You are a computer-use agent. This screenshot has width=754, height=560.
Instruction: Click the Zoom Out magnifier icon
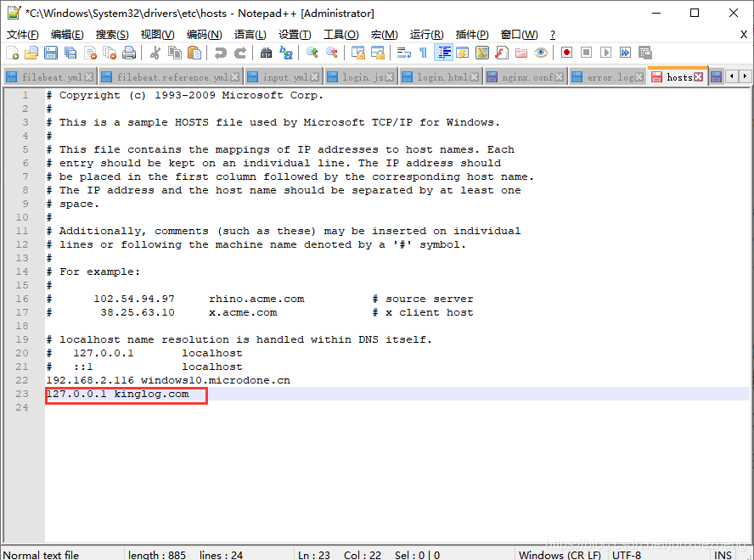click(x=331, y=53)
